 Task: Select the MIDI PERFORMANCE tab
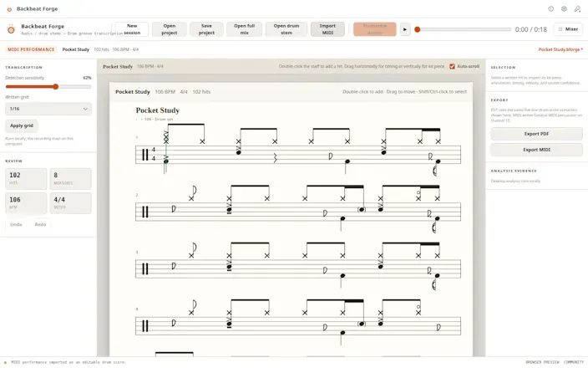[x=31, y=49]
